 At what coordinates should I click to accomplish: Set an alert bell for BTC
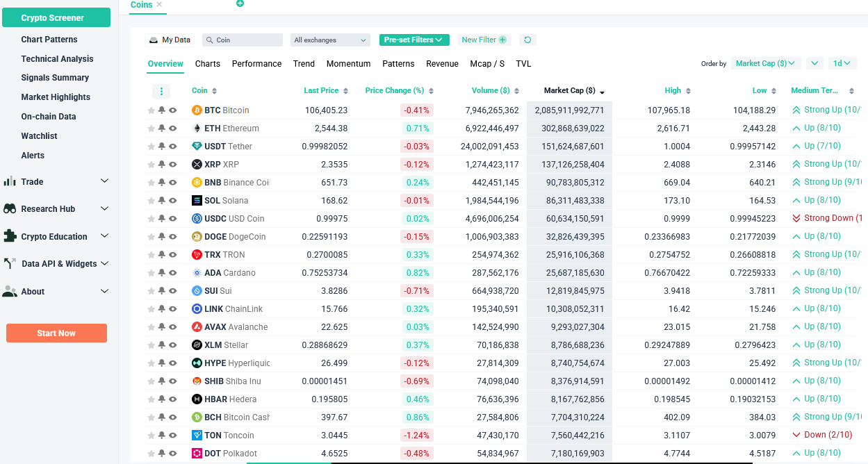point(162,110)
